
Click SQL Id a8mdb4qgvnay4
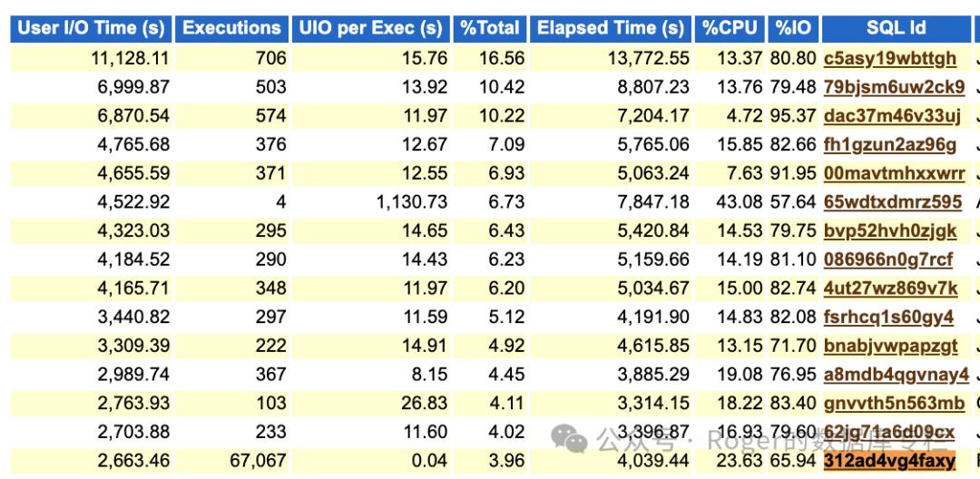tap(897, 375)
